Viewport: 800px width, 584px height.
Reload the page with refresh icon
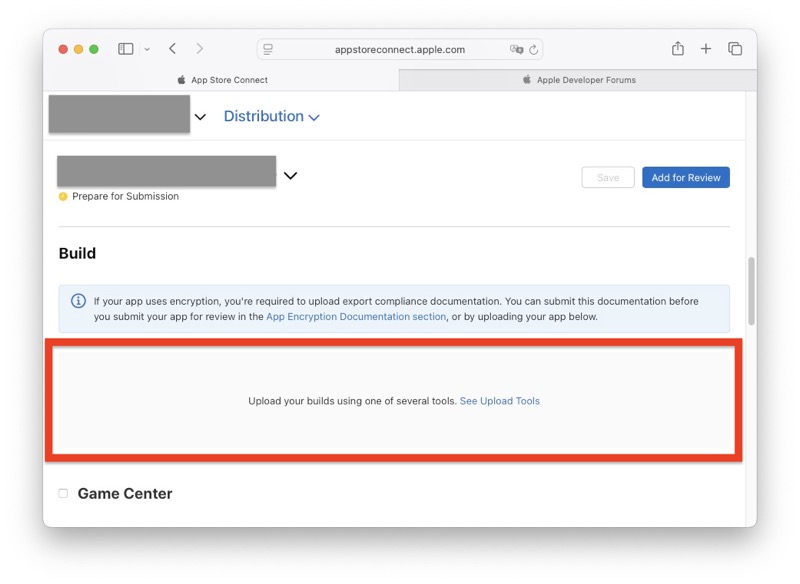click(x=534, y=49)
